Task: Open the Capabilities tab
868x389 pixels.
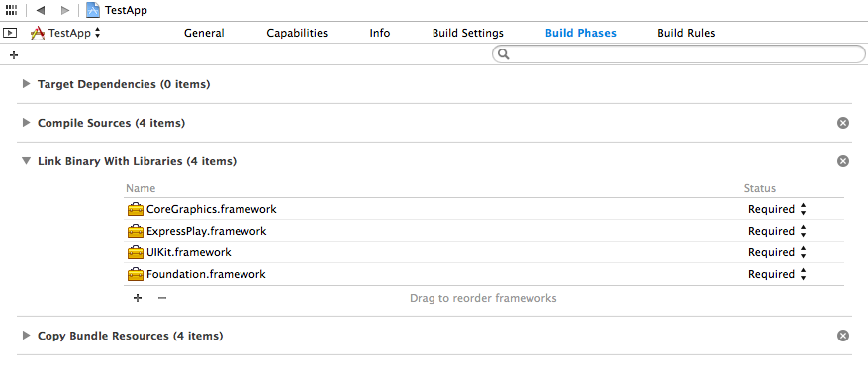Action: 297,33
